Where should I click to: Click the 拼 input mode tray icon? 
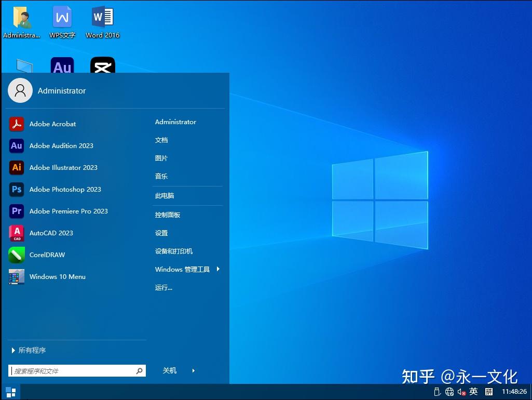(x=488, y=392)
